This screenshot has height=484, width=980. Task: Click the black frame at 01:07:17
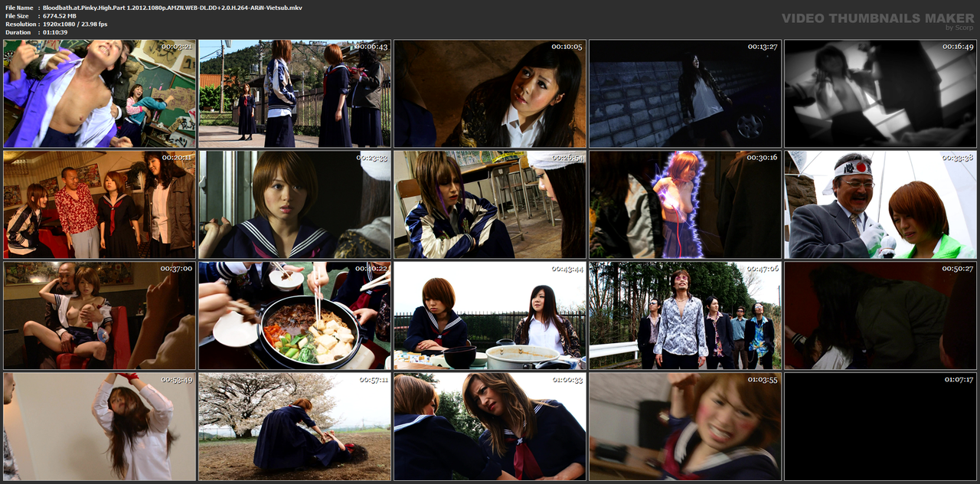click(880, 427)
